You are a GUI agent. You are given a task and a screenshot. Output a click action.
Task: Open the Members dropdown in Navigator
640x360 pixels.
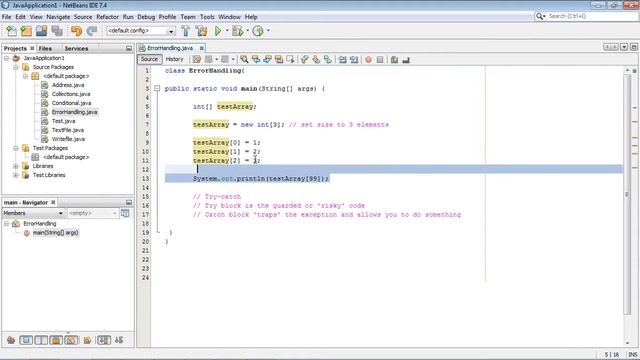(33, 213)
